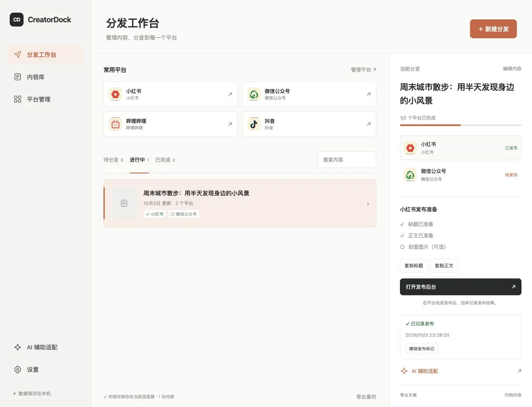Viewport: 532px width, 407px height.
Task: Toggle the 正文已准备 checklist item
Action: (417, 236)
